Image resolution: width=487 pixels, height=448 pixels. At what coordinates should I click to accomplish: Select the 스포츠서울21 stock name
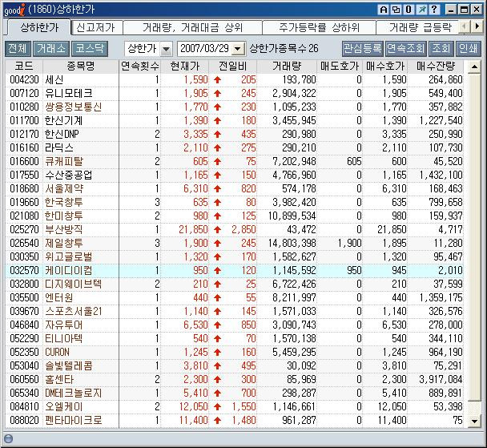(x=74, y=312)
